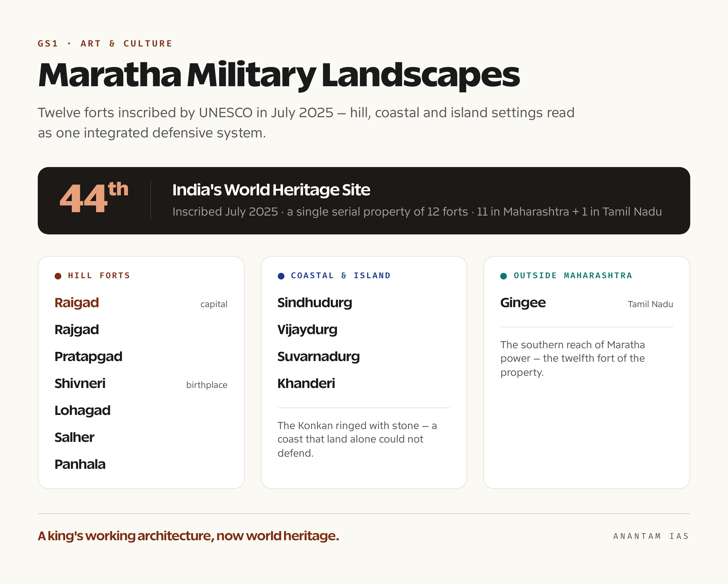Click the birthplace tag next to Shivneri

(207, 385)
